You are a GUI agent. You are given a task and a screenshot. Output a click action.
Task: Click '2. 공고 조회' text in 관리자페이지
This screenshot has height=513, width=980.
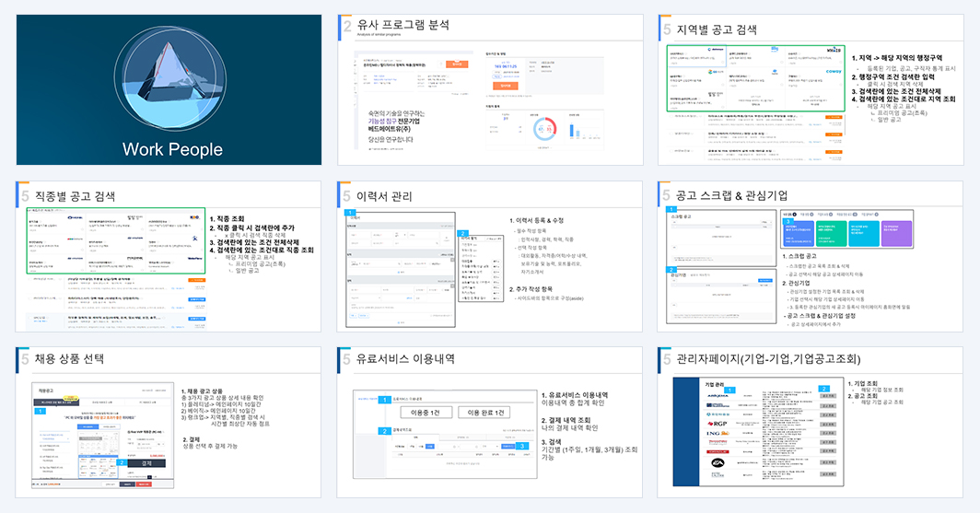[863, 396]
